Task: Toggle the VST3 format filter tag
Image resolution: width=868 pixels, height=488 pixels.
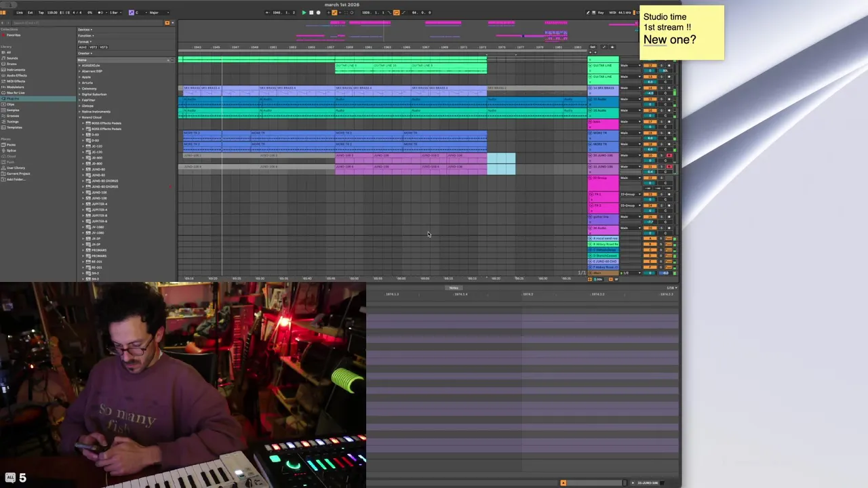Action: (x=104, y=47)
